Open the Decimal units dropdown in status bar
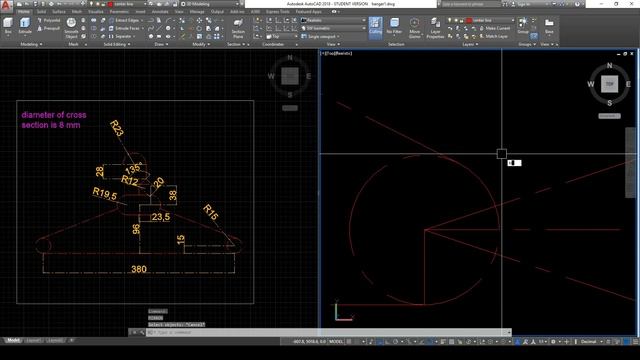The width and height of the screenshot is (640, 360). click(591, 341)
